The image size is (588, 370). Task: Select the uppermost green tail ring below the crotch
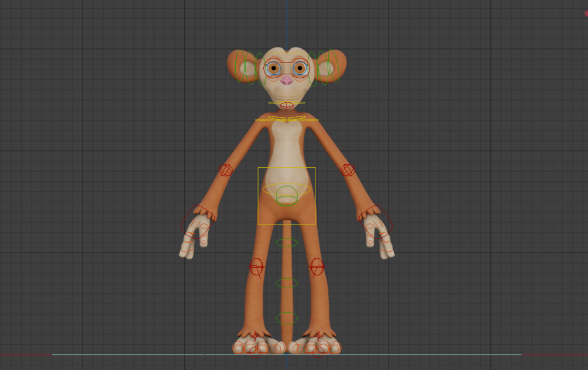click(287, 243)
